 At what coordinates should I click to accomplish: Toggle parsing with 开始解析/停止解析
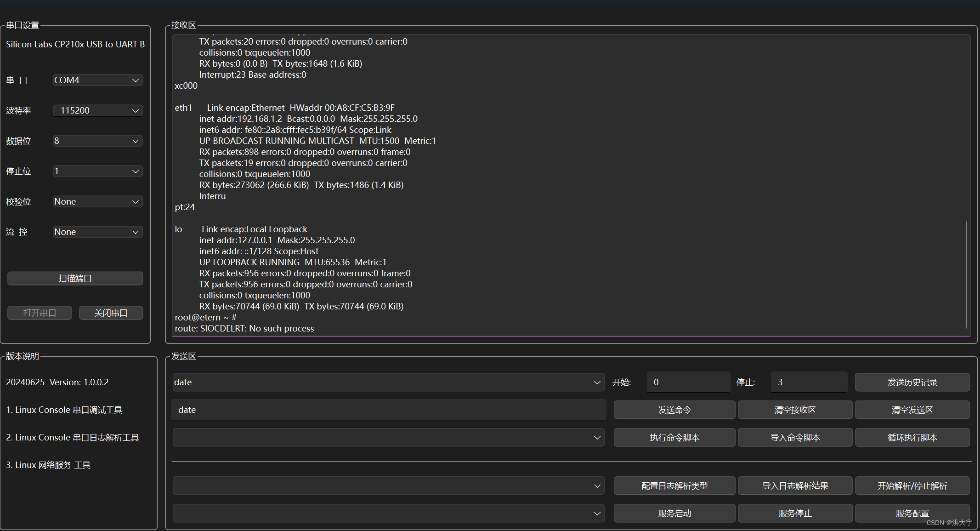point(912,485)
